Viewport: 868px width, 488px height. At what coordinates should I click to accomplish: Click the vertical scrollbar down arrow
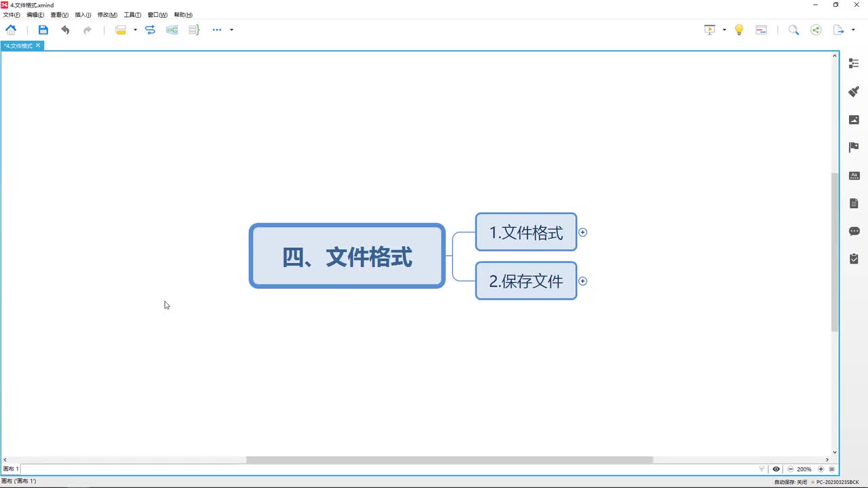pyautogui.click(x=835, y=453)
